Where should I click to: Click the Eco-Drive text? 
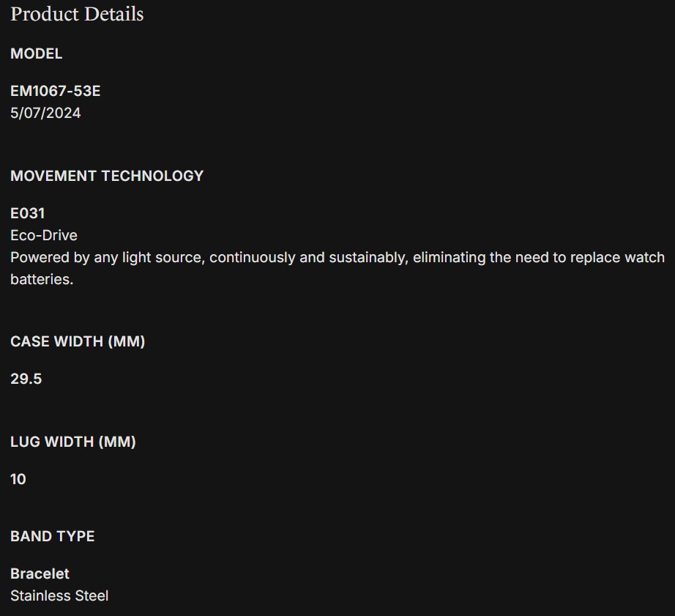(x=44, y=235)
